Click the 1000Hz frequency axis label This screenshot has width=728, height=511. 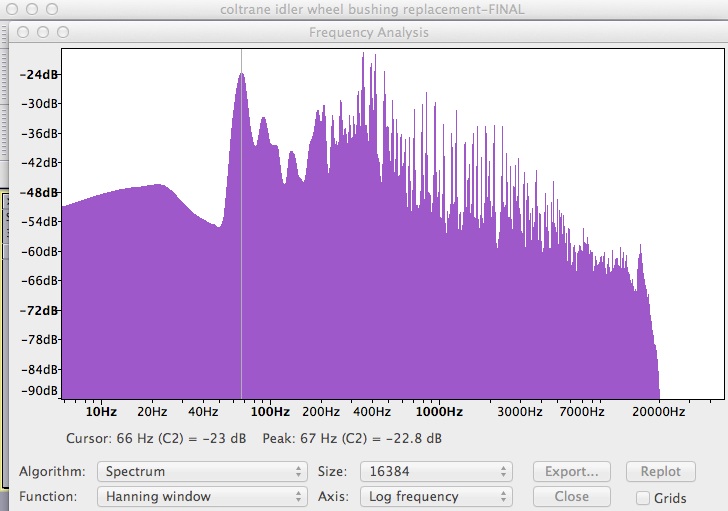(439, 412)
